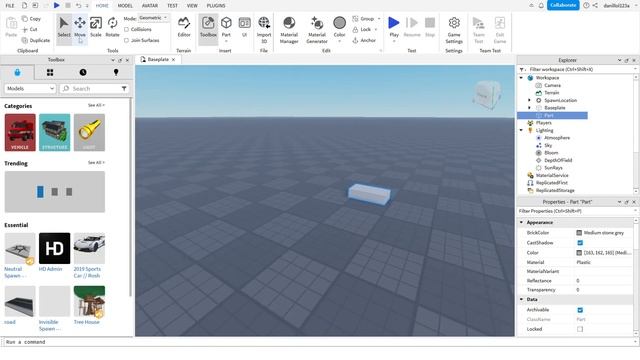Uncheck Archivable property
The image size is (640, 360).
pyautogui.click(x=580, y=310)
